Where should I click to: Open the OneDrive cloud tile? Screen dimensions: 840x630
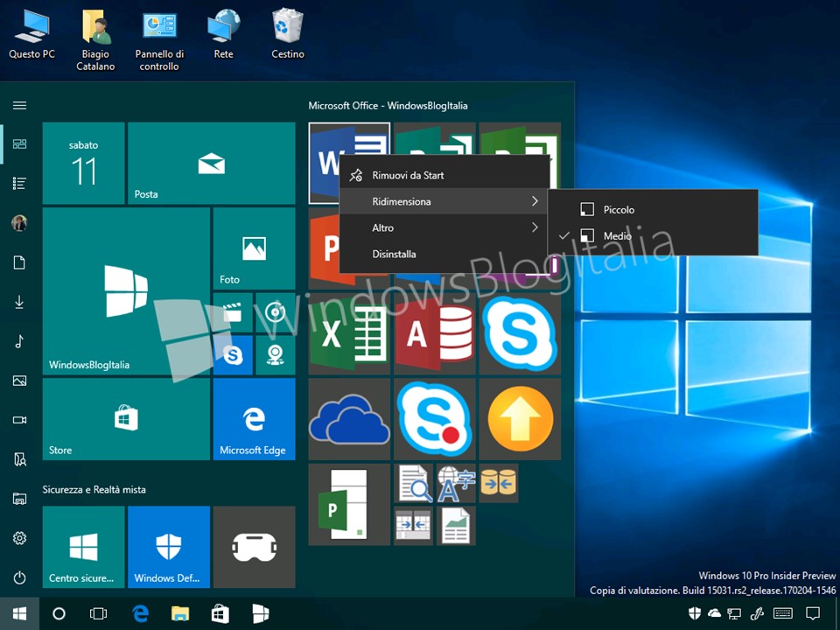pos(349,419)
